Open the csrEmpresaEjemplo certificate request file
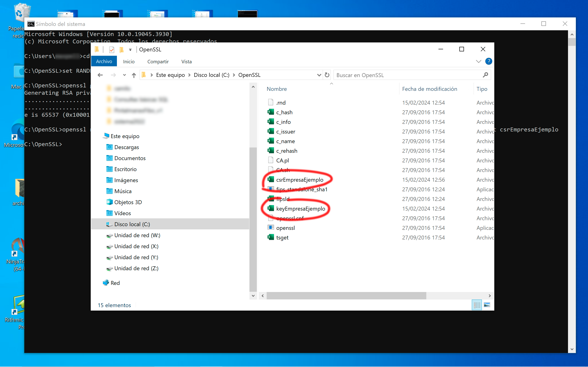This screenshot has width=588, height=367. [x=300, y=180]
